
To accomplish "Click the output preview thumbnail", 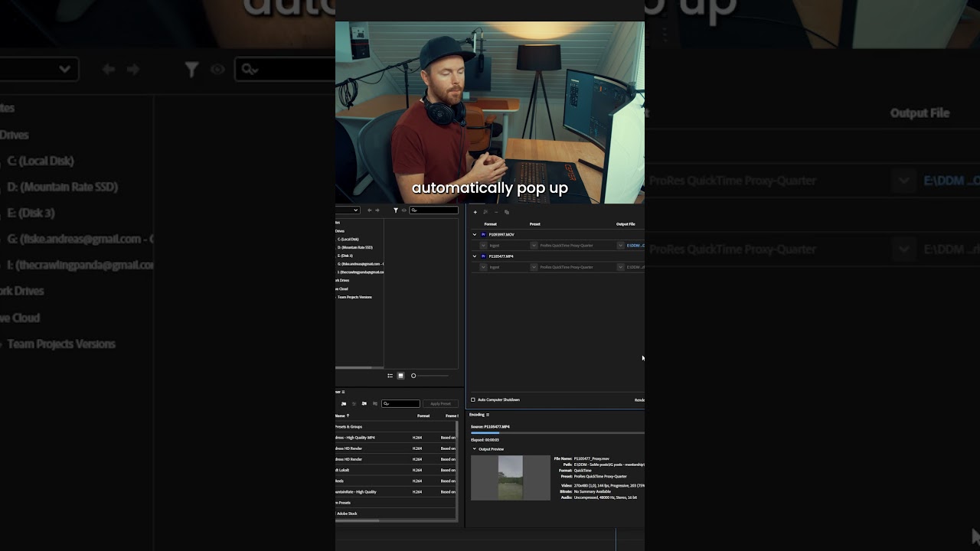I will coord(511,478).
